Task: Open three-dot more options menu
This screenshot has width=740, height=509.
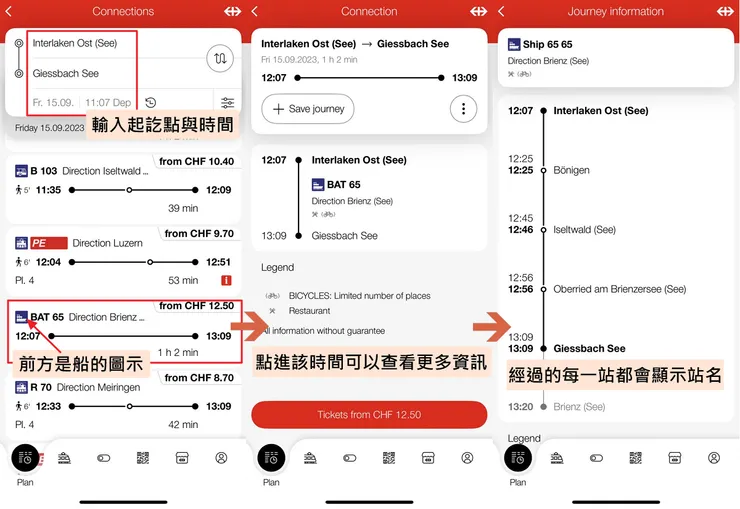Action: click(463, 109)
